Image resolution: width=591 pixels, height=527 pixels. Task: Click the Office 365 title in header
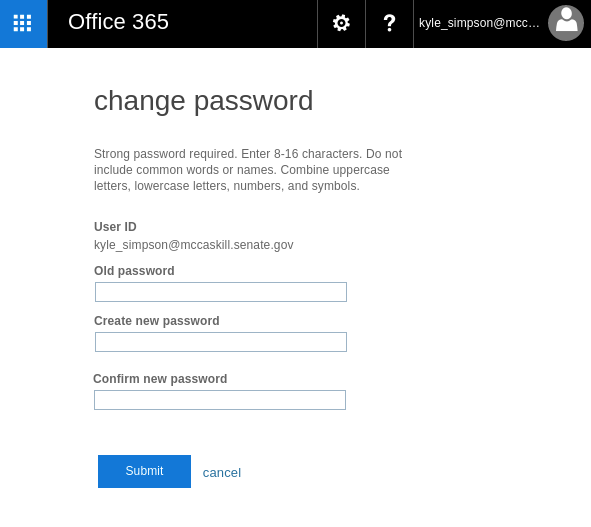(x=118, y=22)
